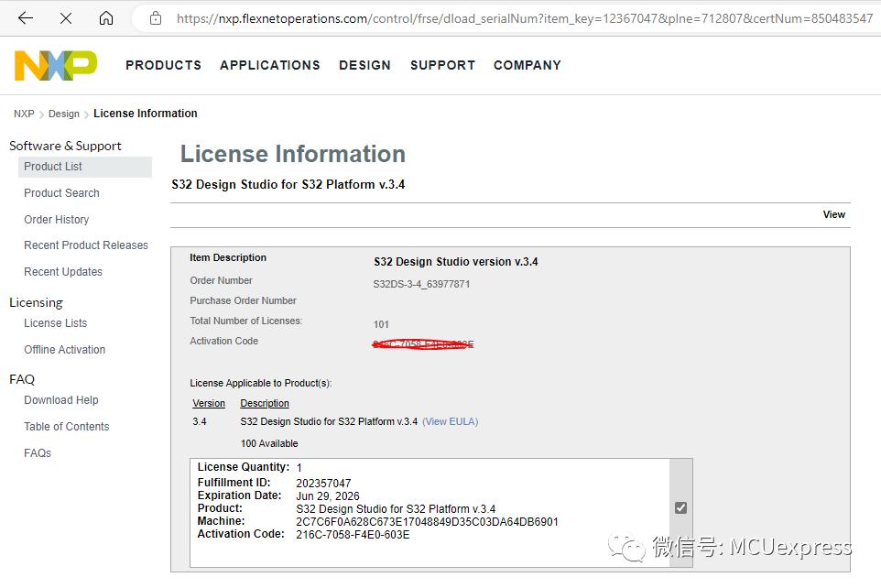Screen dimensions: 881x588
Task: Go back with the browser back arrow
Action: [26, 18]
